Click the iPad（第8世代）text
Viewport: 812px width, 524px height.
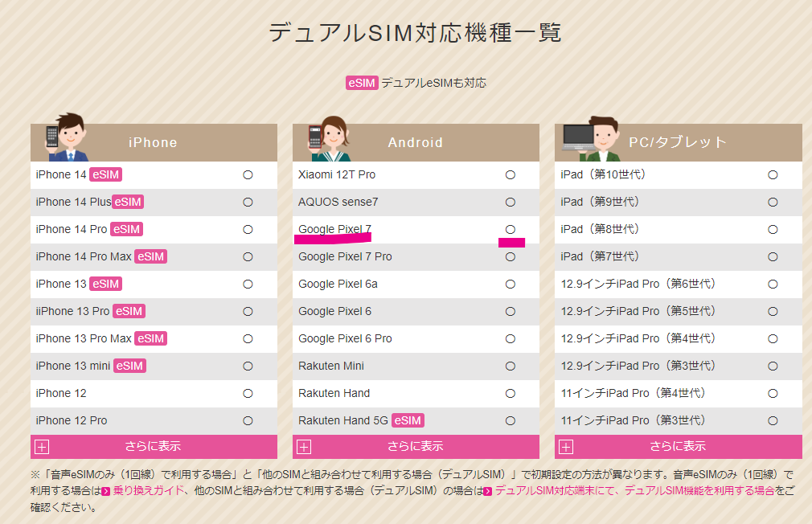(x=602, y=229)
